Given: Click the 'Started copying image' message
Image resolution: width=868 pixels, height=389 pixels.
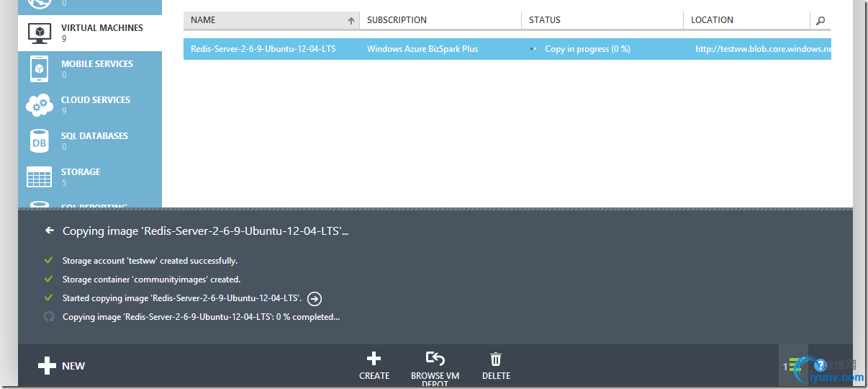Looking at the screenshot, I should pos(182,298).
